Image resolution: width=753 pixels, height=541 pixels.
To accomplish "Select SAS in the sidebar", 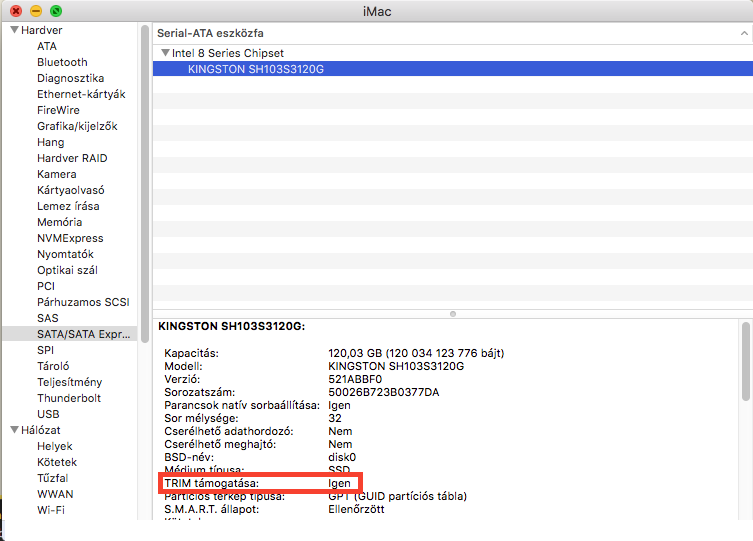I will pyautogui.click(x=48, y=318).
